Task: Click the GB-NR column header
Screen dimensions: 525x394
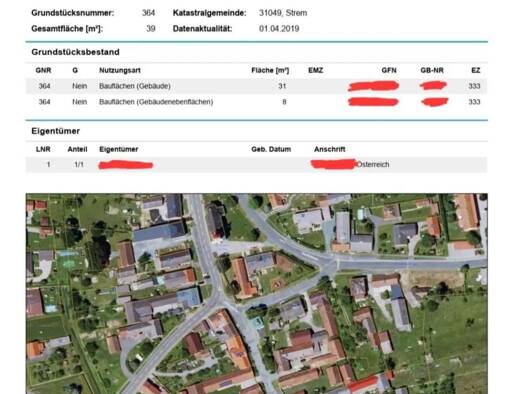Action: coord(432,70)
